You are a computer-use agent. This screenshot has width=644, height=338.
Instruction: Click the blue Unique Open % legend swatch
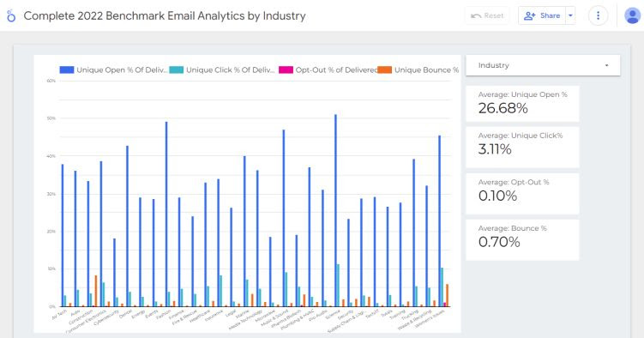(x=67, y=69)
